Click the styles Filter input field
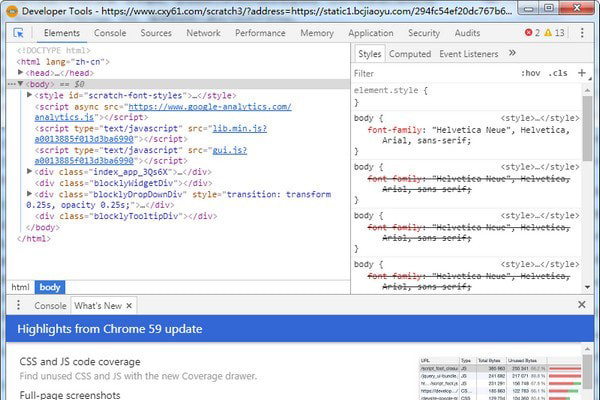 (x=434, y=73)
